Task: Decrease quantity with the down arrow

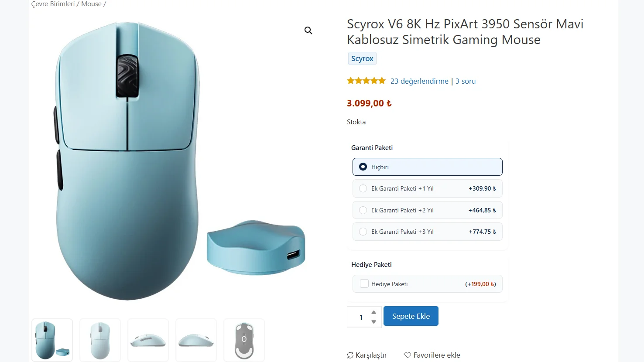Action: tap(373, 322)
